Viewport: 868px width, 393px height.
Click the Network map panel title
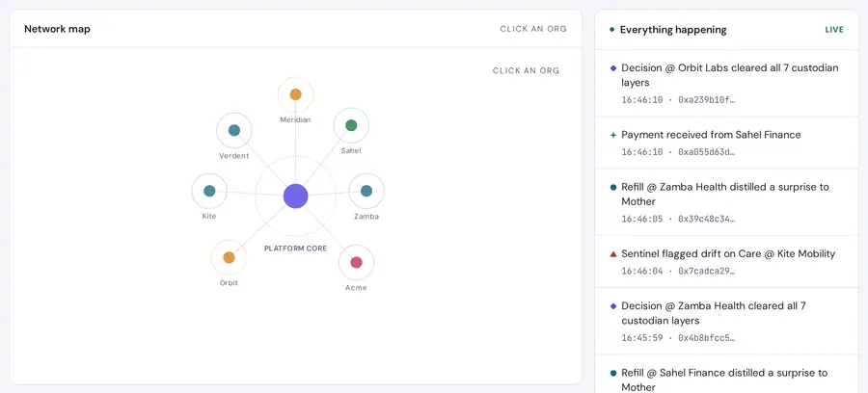coord(57,29)
